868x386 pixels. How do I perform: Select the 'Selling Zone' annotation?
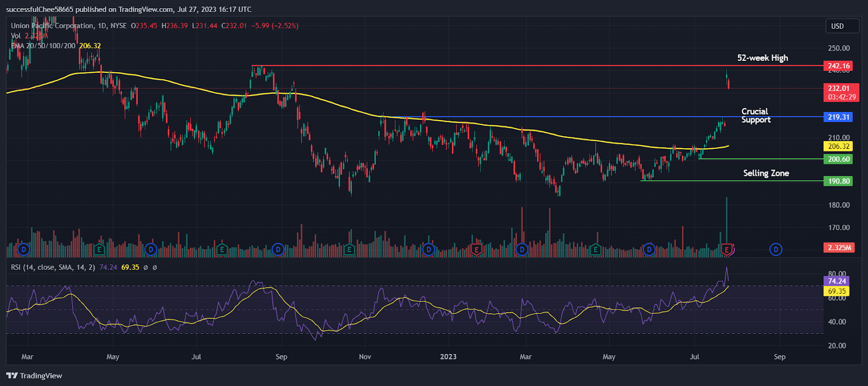point(766,173)
